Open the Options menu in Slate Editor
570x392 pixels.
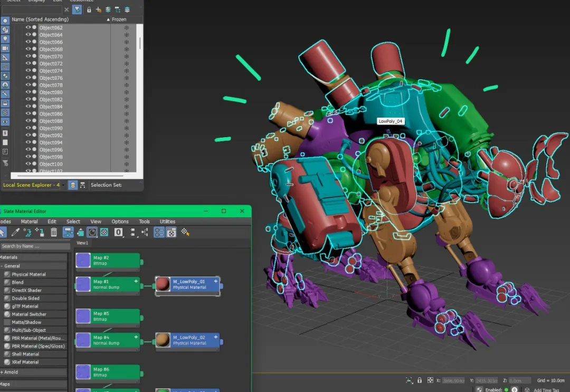click(120, 222)
